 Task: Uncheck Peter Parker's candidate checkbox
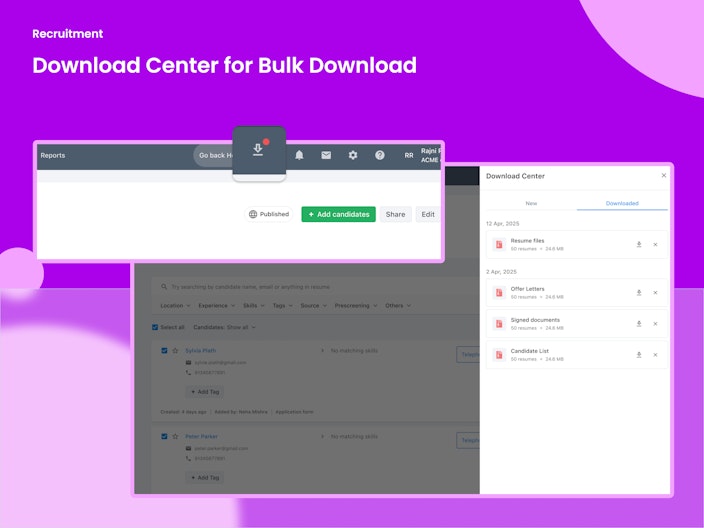coord(164,436)
